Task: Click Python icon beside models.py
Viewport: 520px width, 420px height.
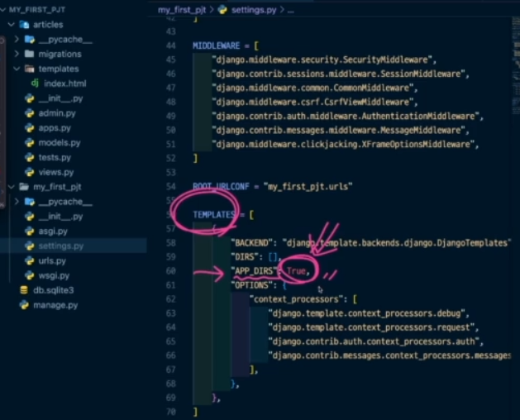Action: click(x=30, y=143)
